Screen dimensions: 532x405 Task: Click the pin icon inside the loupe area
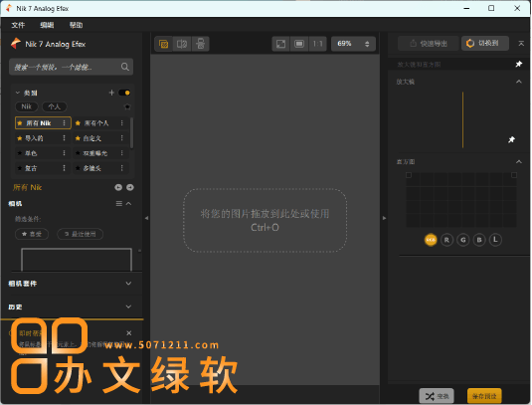coord(511,139)
